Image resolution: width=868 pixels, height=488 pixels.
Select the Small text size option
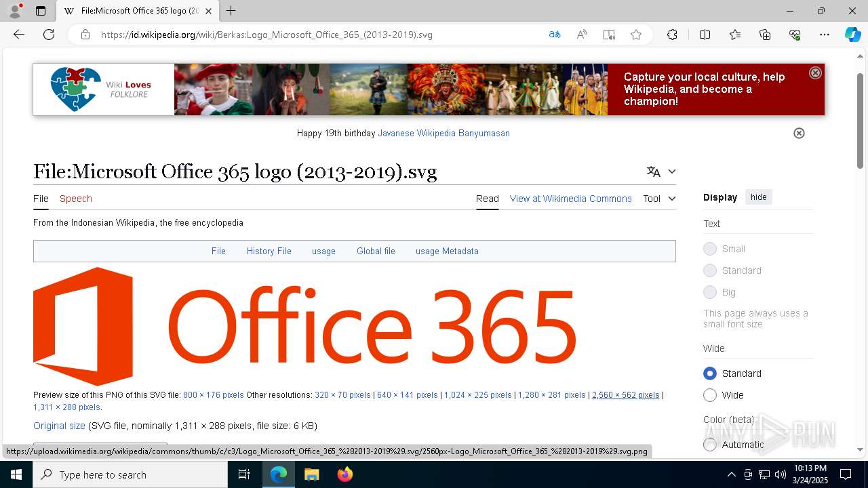tap(710, 249)
